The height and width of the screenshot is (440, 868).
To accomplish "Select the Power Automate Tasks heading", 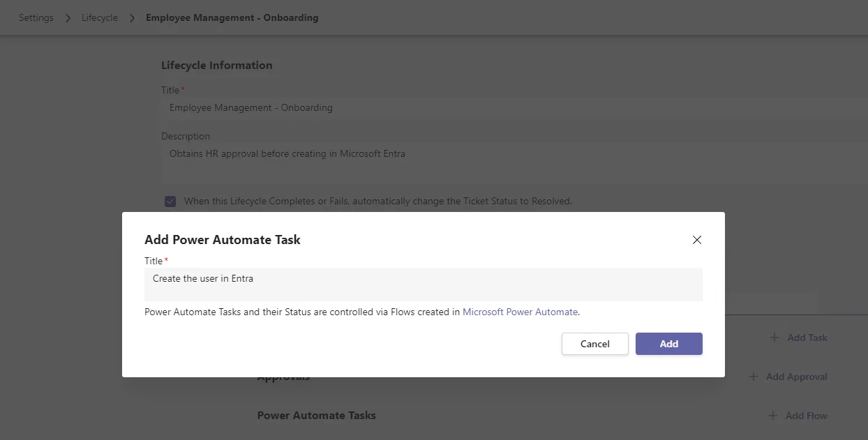I will [x=317, y=415].
